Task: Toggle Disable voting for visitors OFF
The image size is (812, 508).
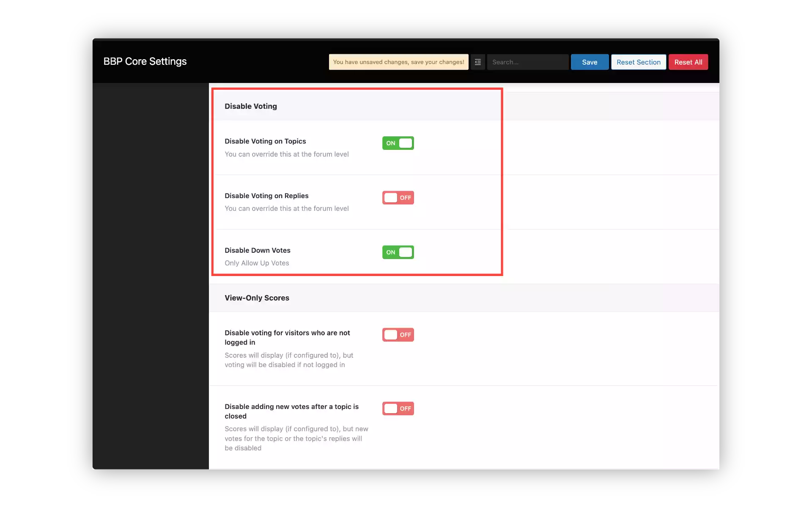Action: (398, 334)
